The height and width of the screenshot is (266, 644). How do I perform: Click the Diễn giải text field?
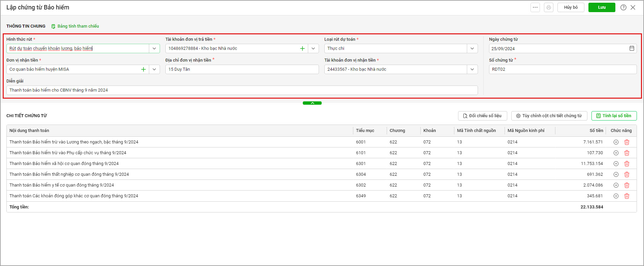[242, 90]
